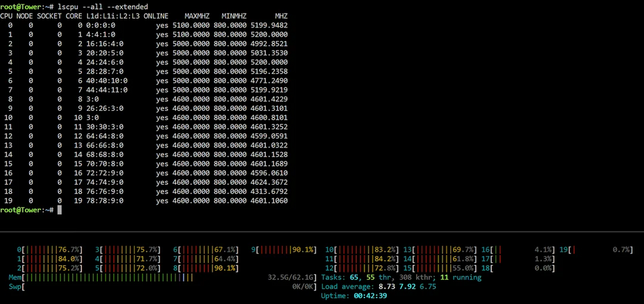Select the MHZ value 4313.6792
The width and height of the screenshot is (644, 304).
click(269, 191)
